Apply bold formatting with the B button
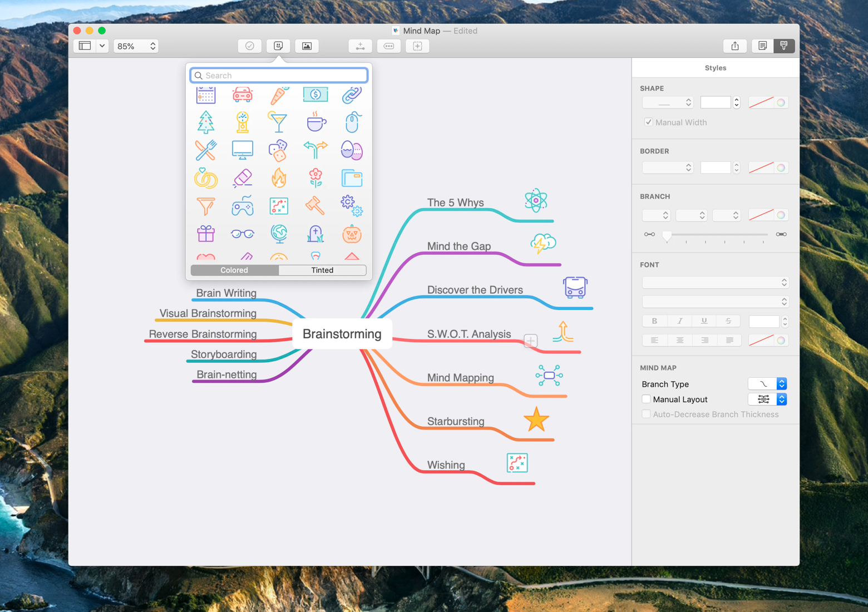868x612 pixels. pyautogui.click(x=654, y=320)
